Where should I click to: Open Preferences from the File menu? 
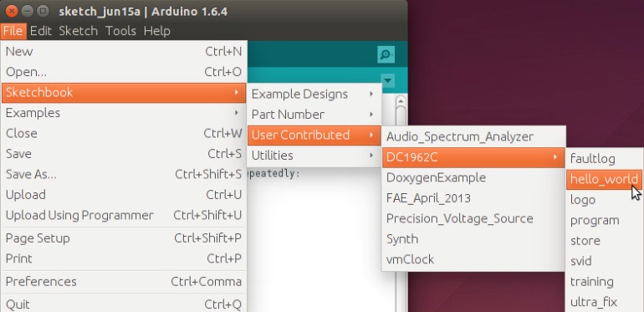click(x=124, y=282)
